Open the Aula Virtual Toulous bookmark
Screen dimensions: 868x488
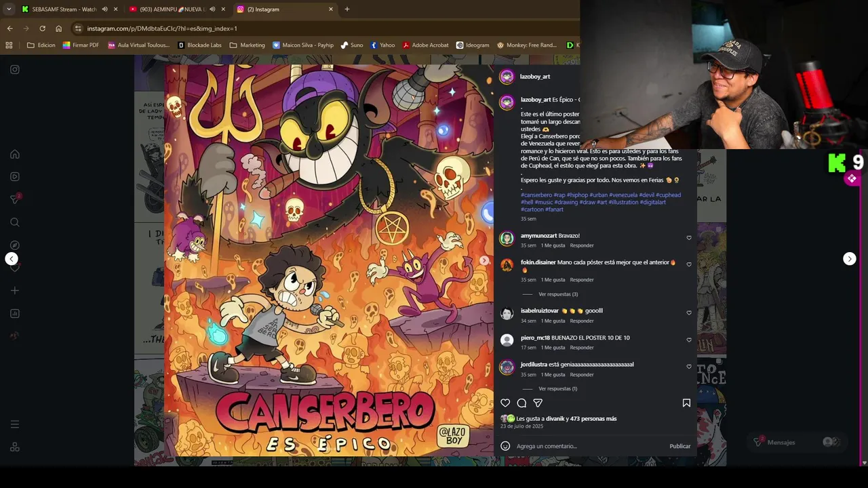(x=138, y=45)
